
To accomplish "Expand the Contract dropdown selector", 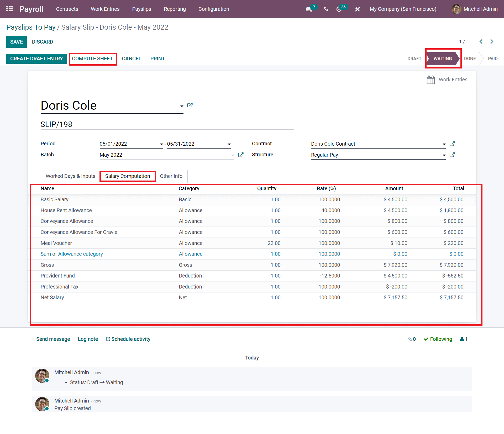I will (x=442, y=144).
